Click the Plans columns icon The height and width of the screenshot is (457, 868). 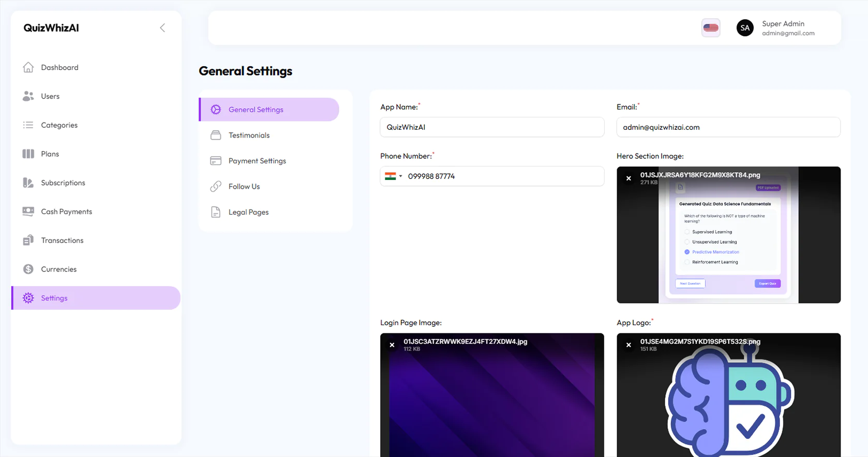[x=28, y=154]
